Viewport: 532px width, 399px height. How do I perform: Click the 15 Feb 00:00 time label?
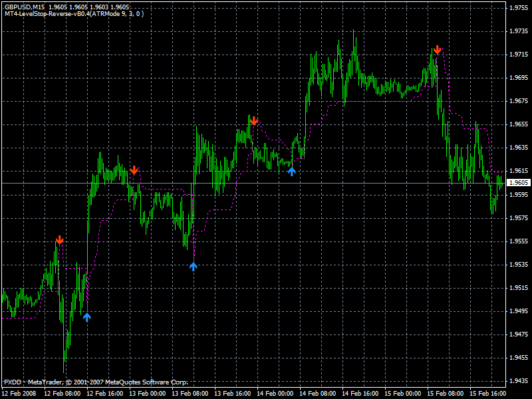pos(403,394)
